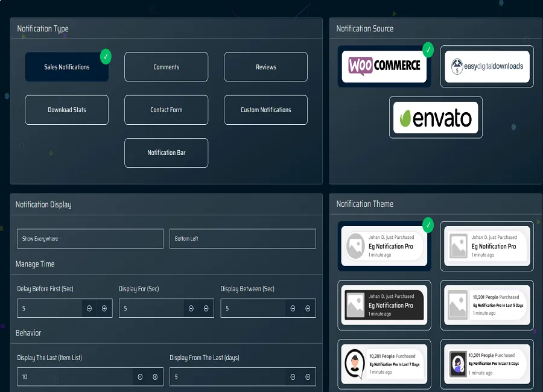The height and width of the screenshot is (392, 543).
Task: Open the Bottom Left position dropdown
Action: pos(243,239)
